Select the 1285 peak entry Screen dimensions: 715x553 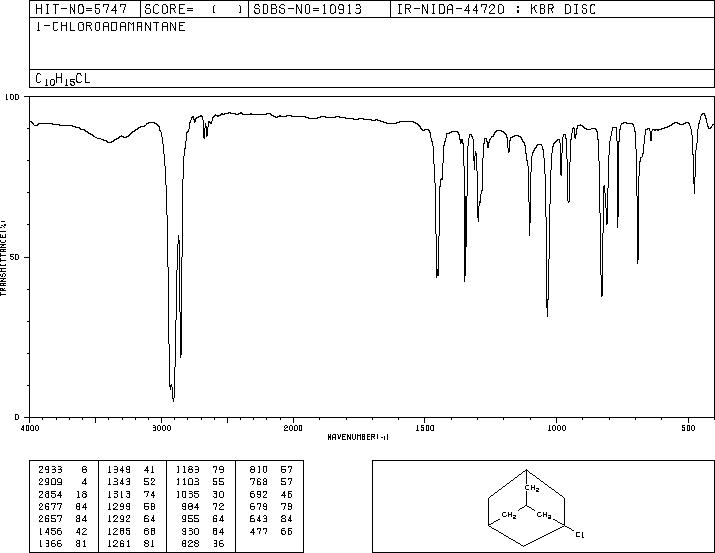coord(131,532)
